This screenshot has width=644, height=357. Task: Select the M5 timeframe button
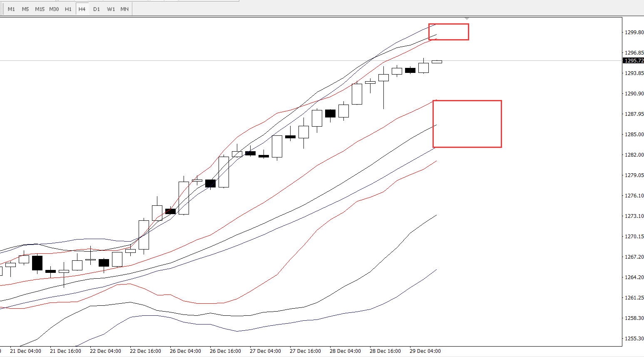click(25, 9)
